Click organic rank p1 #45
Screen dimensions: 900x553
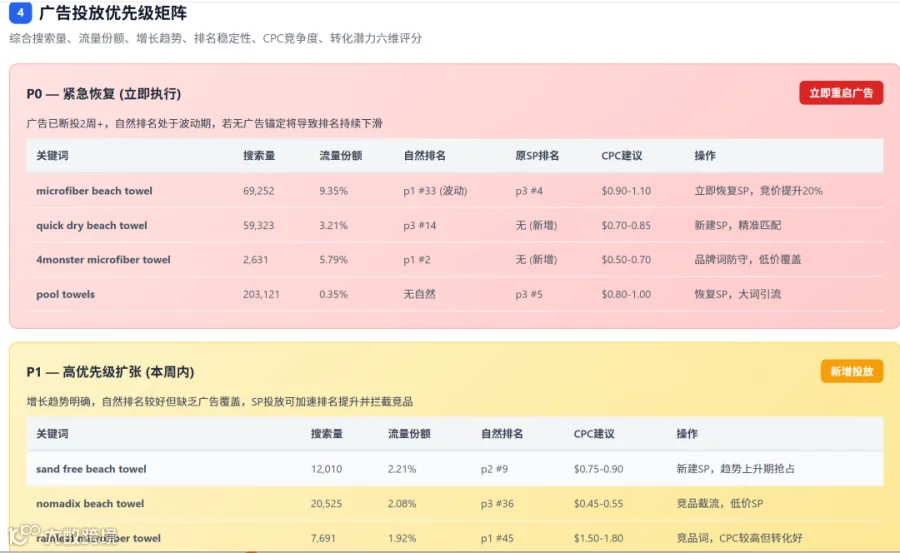[497, 538]
